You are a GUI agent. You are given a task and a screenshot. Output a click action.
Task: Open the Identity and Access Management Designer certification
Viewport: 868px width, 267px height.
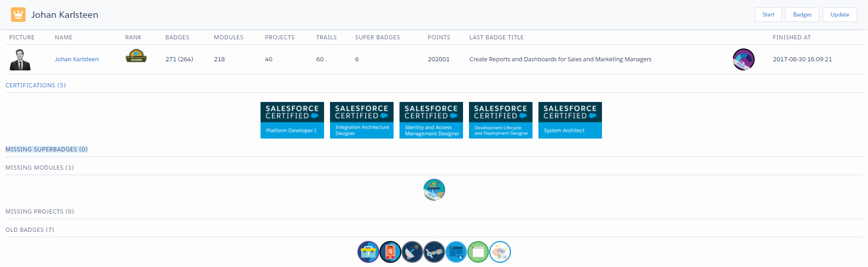click(x=431, y=120)
